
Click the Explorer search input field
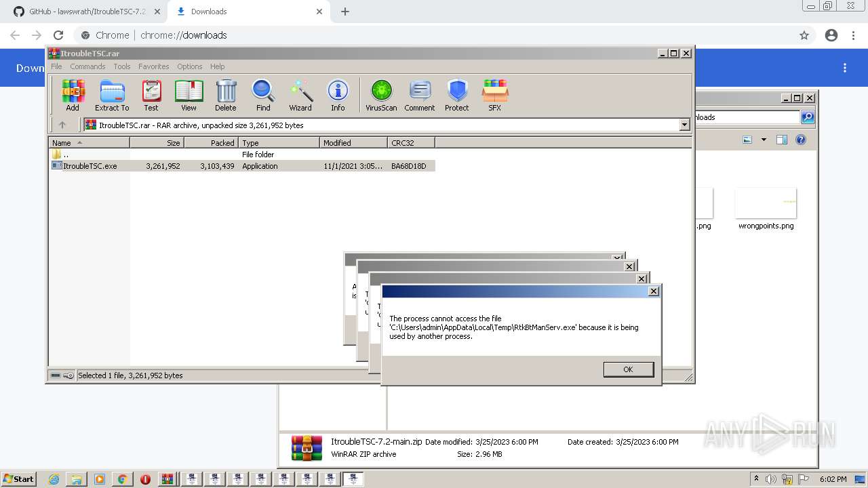[747, 117]
